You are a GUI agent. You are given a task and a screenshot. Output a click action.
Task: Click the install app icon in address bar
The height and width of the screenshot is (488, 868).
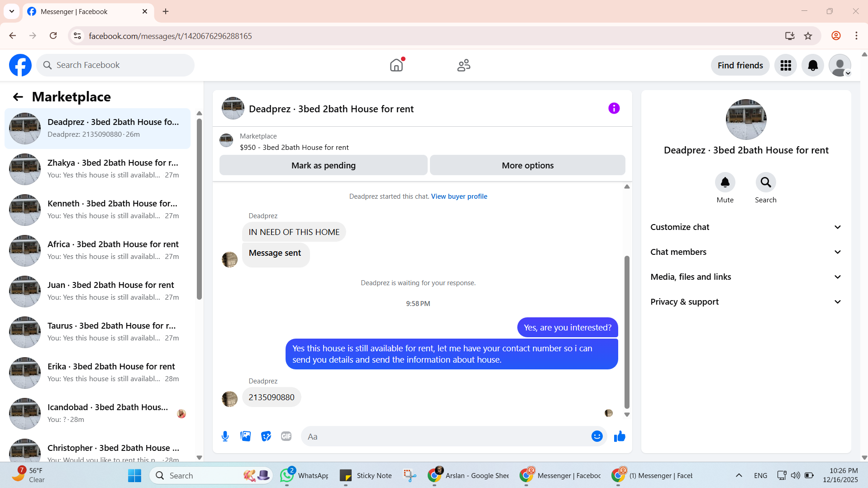(790, 36)
